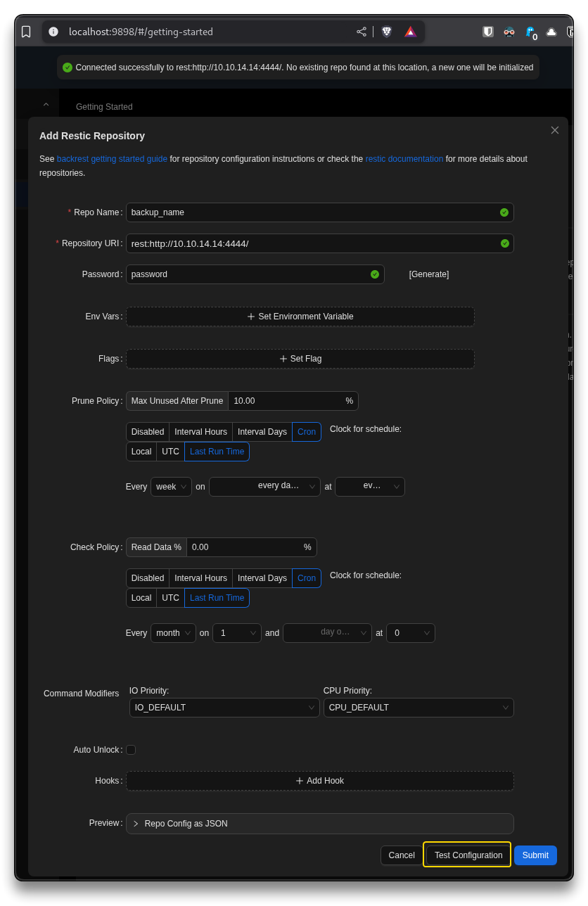Click the 'Getting Started' page heading

click(104, 107)
